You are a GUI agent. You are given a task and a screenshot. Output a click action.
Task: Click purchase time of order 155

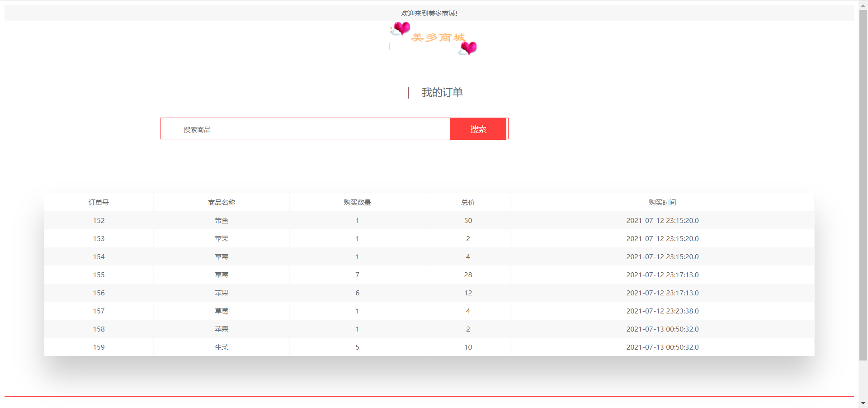click(662, 275)
